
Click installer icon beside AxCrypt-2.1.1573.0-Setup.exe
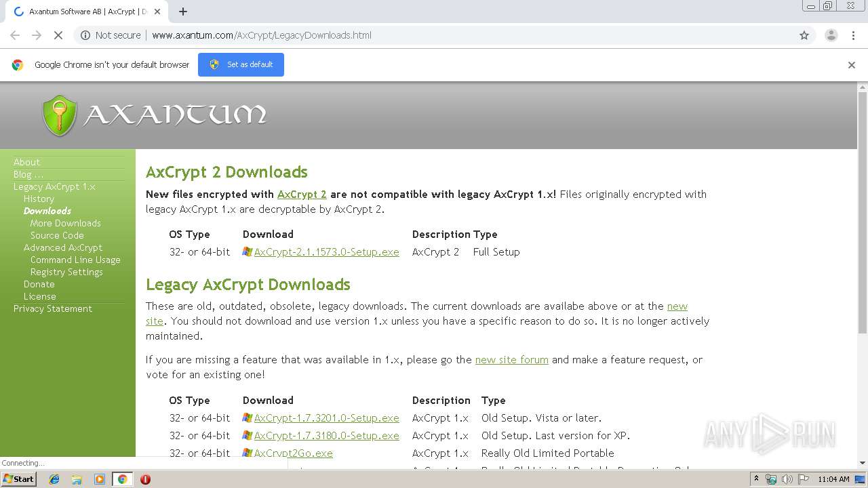248,251
